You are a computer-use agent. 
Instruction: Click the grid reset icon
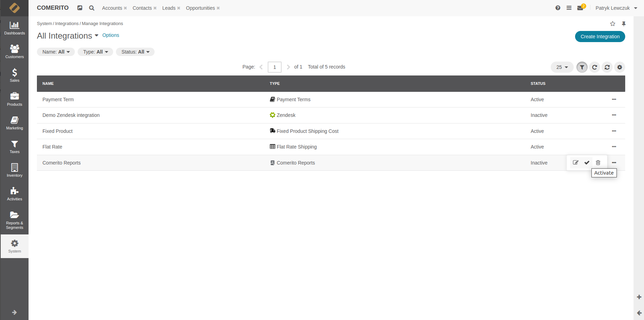[x=607, y=67]
